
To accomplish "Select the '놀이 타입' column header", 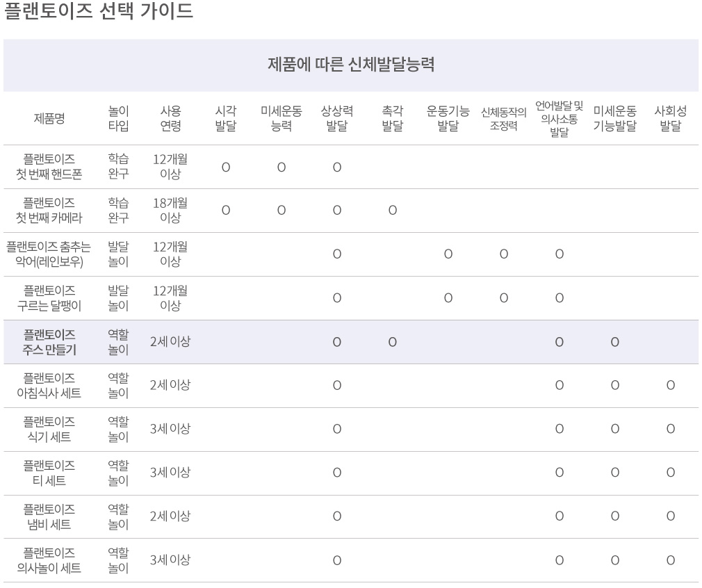I will 119,118.
